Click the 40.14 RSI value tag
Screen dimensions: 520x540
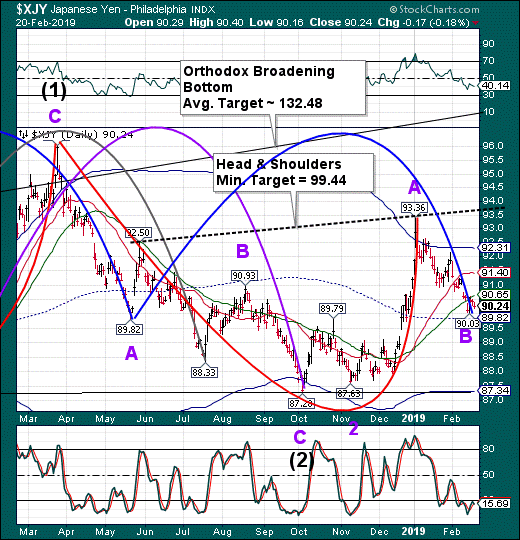click(x=496, y=86)
